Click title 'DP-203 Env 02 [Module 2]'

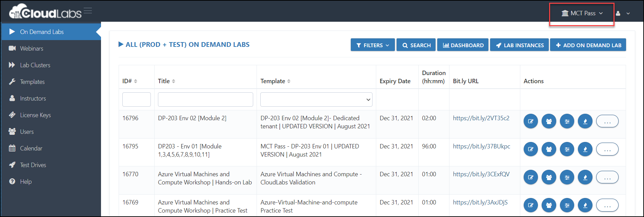tap(192, 118)
